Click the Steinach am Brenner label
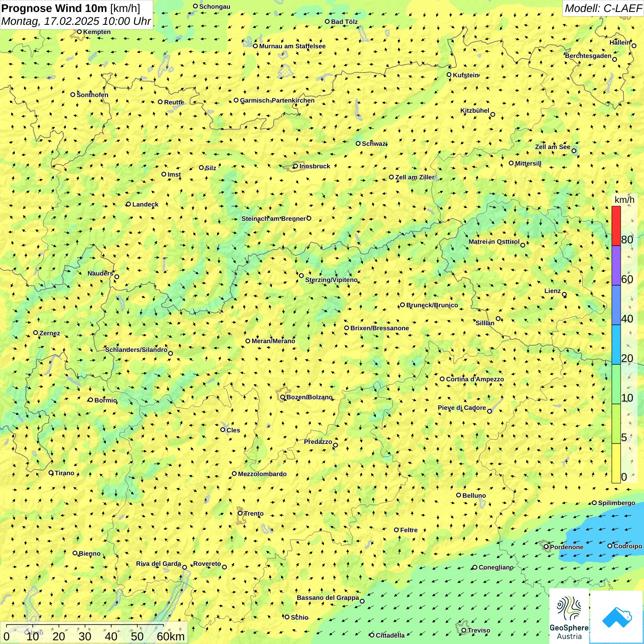 pyautogui.click(x=273, y=218)
